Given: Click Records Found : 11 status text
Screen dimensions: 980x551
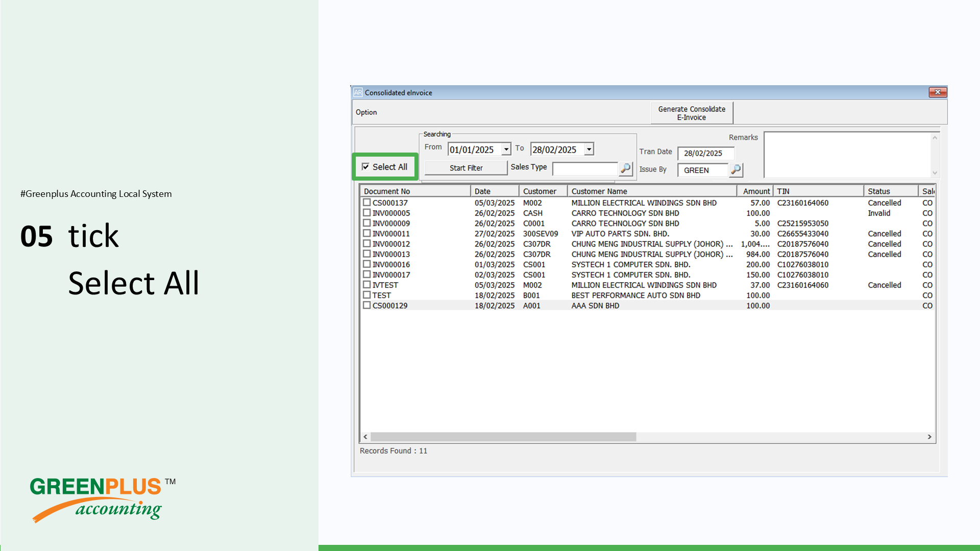Looking at the screenshot, I should click(394, 451).
